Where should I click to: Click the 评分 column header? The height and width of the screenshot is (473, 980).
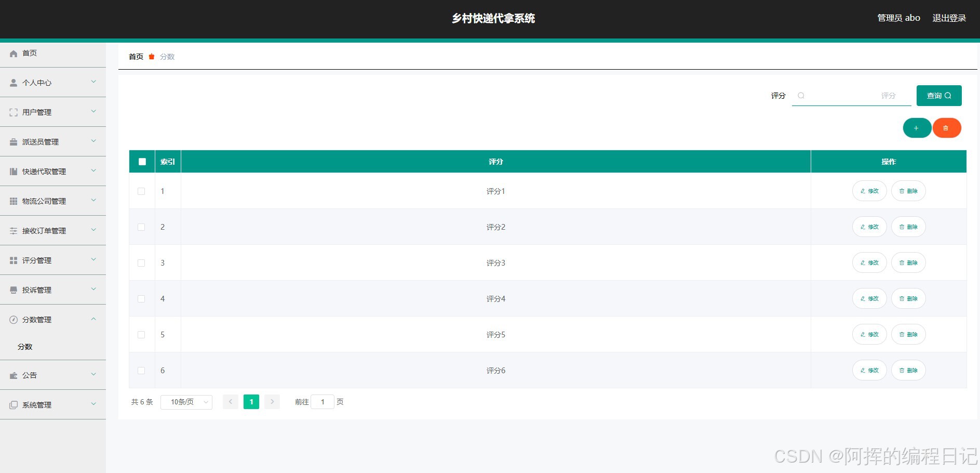[x=496, y=162]
